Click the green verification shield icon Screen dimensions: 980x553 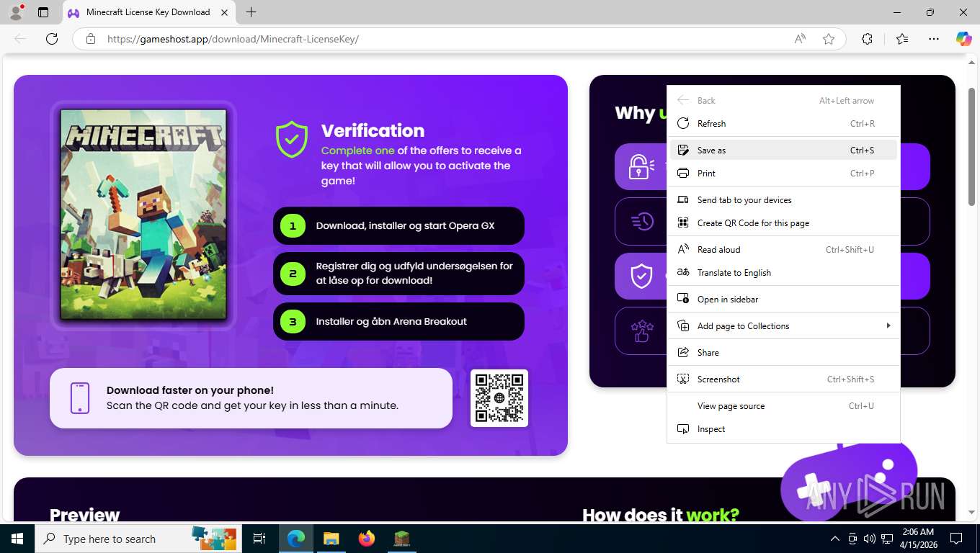tap(292, 139)
